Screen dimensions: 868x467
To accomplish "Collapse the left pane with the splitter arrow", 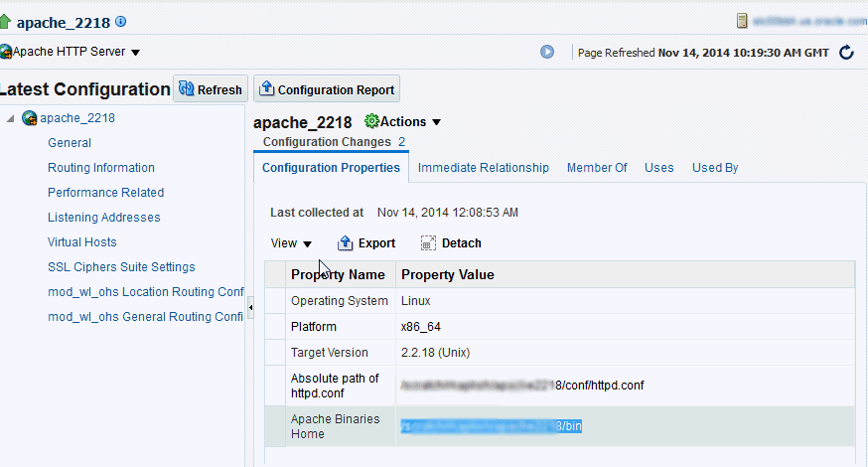I will tap(251, 307).
